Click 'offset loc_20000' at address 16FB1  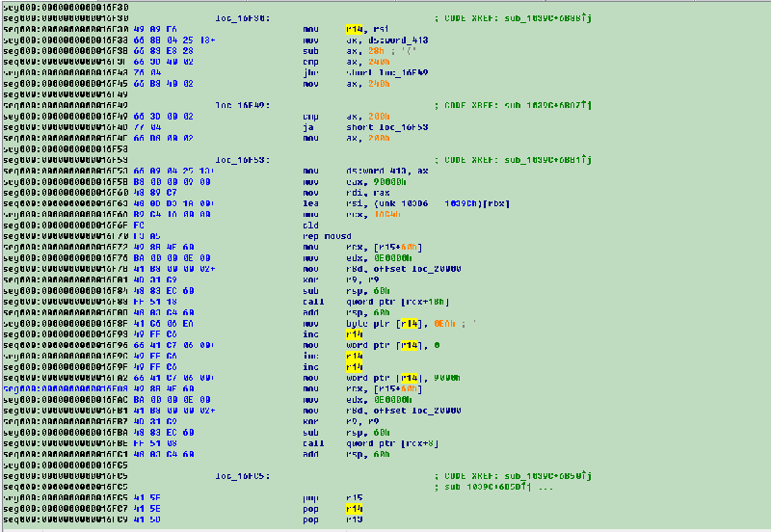point(417,411)
